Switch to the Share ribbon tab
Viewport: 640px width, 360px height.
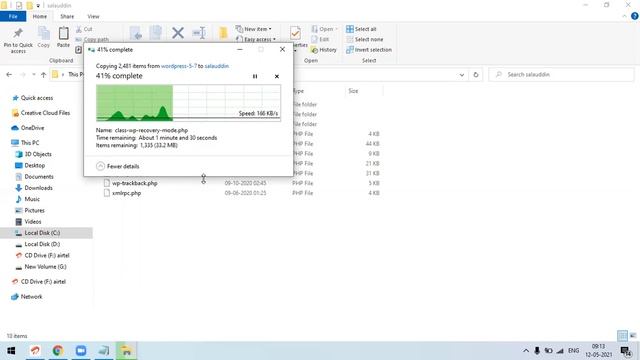coord(67,16)
